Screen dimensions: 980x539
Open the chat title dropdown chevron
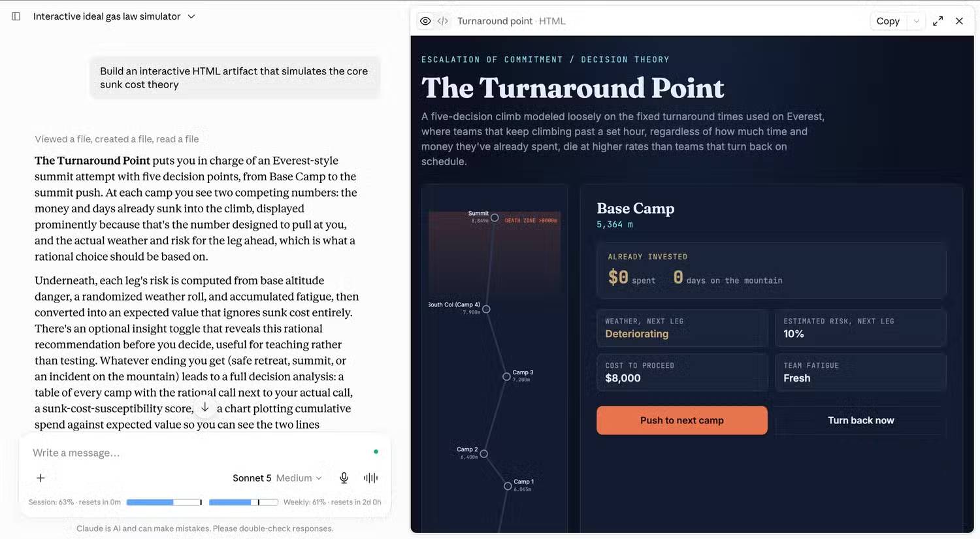pos(191,16)
